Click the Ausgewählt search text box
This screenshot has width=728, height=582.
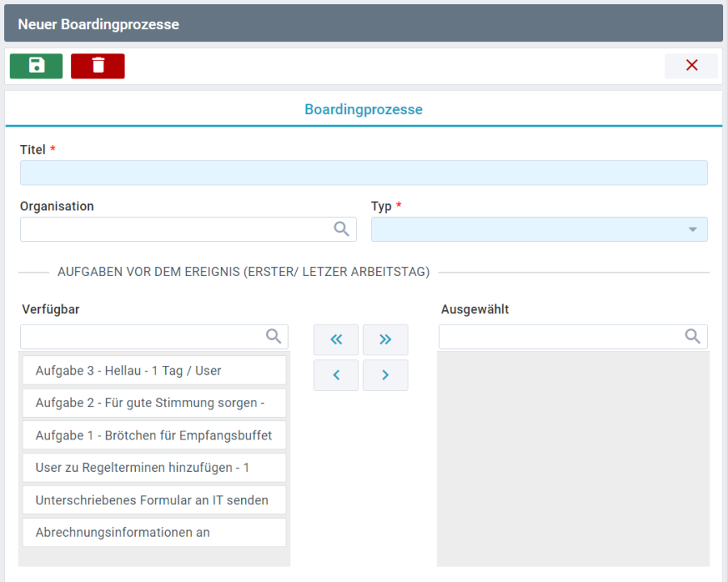point(560,337)
